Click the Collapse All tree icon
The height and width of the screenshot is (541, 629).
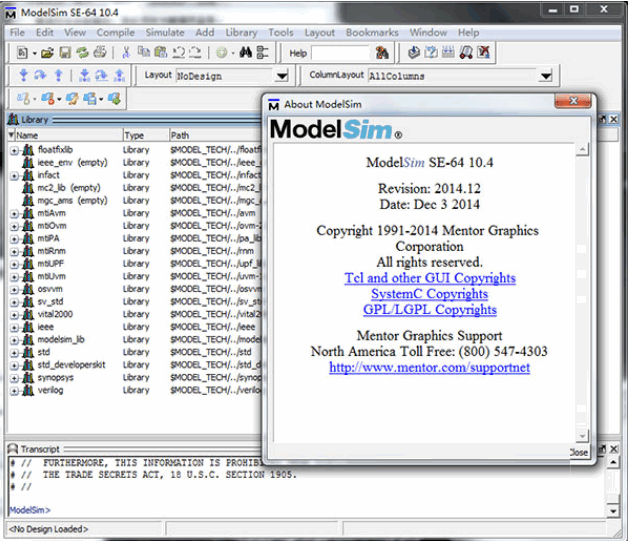(263, 53)
